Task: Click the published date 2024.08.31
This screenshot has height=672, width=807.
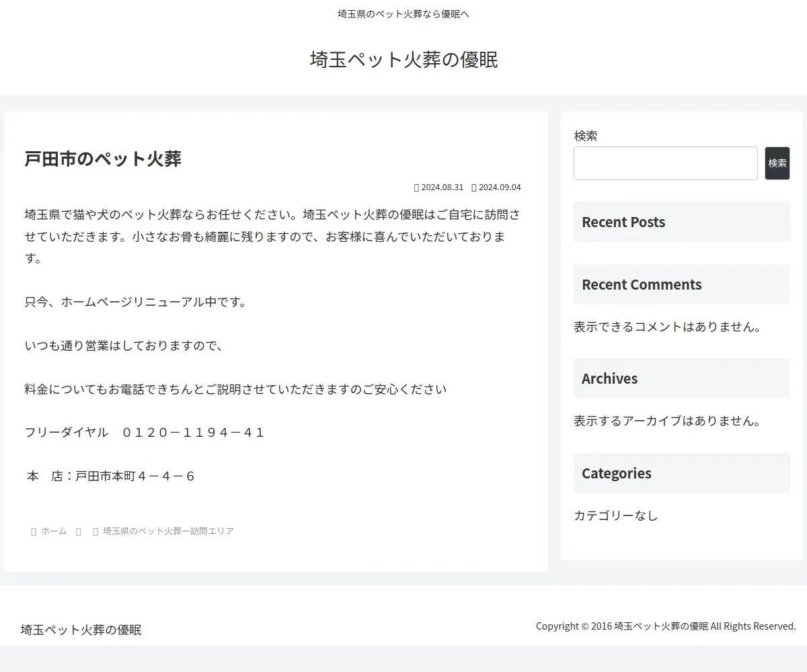Action: [x=443, y=187]
